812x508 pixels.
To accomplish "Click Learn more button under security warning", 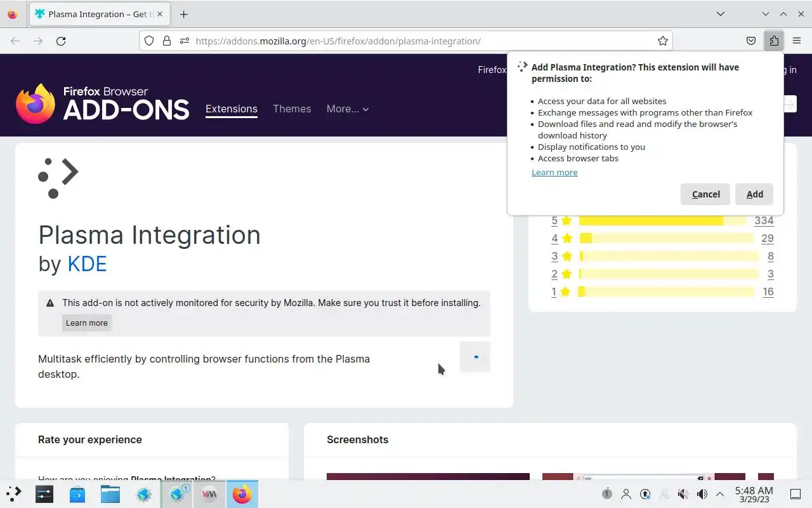I will point(87,323).
